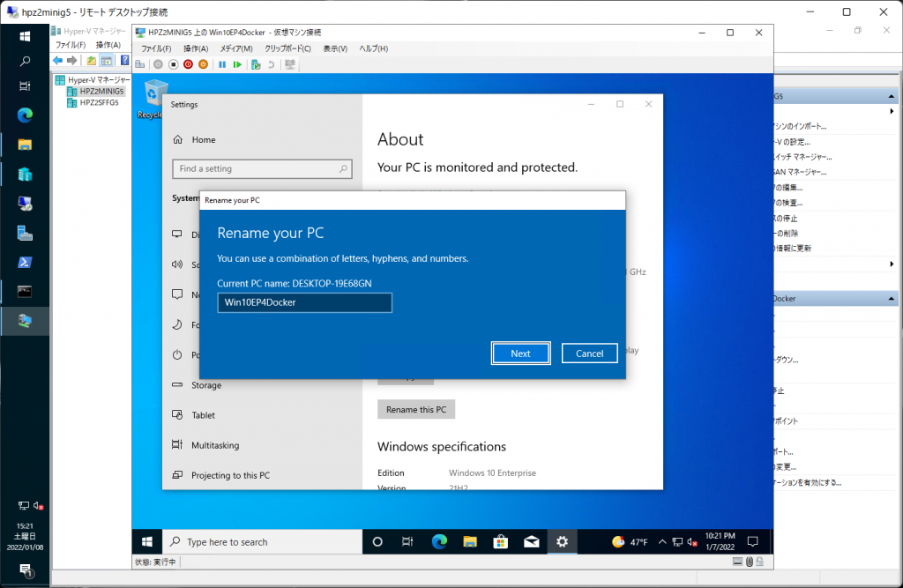Open Task View in guest taskbar
Viewport: 903px width, 588px height.
click(x=407, y=542)
